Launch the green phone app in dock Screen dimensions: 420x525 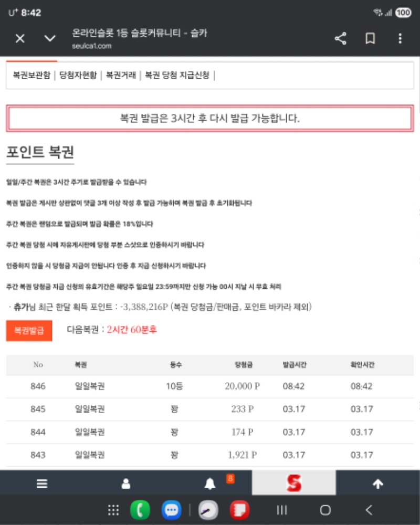pos(140,510)
